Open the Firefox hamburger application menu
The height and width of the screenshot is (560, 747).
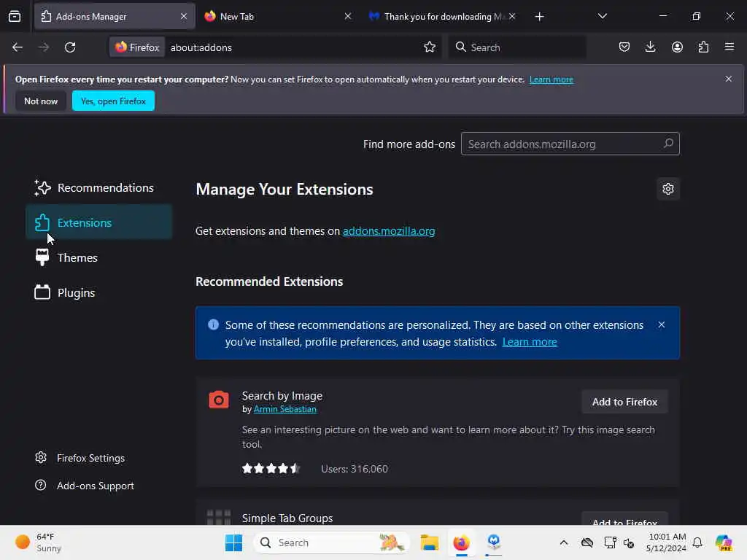729,47
